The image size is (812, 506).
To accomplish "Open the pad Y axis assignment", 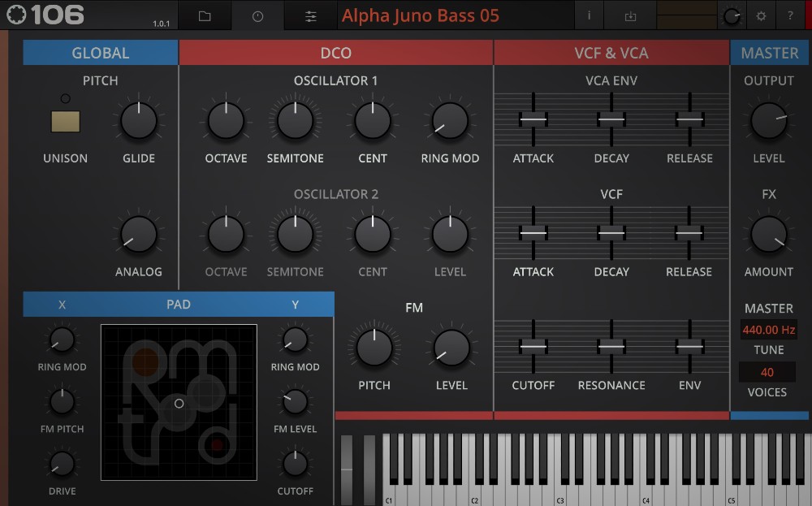I will tap(295, 304).
